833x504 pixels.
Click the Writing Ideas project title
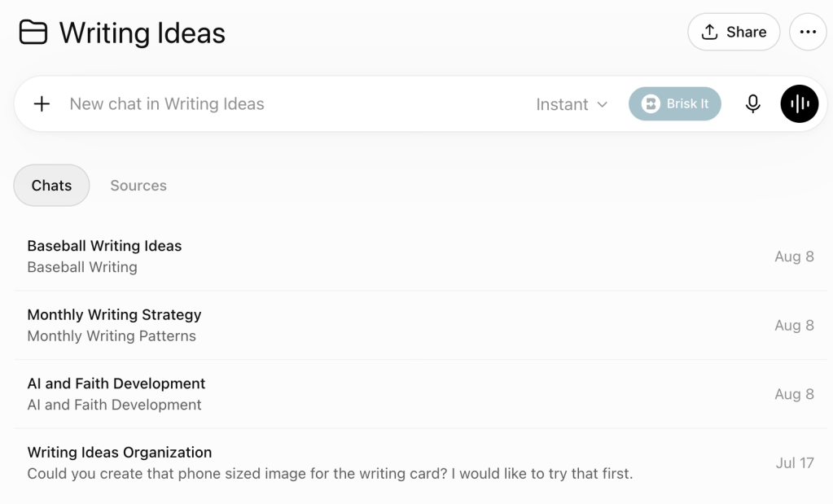(142, 33)
